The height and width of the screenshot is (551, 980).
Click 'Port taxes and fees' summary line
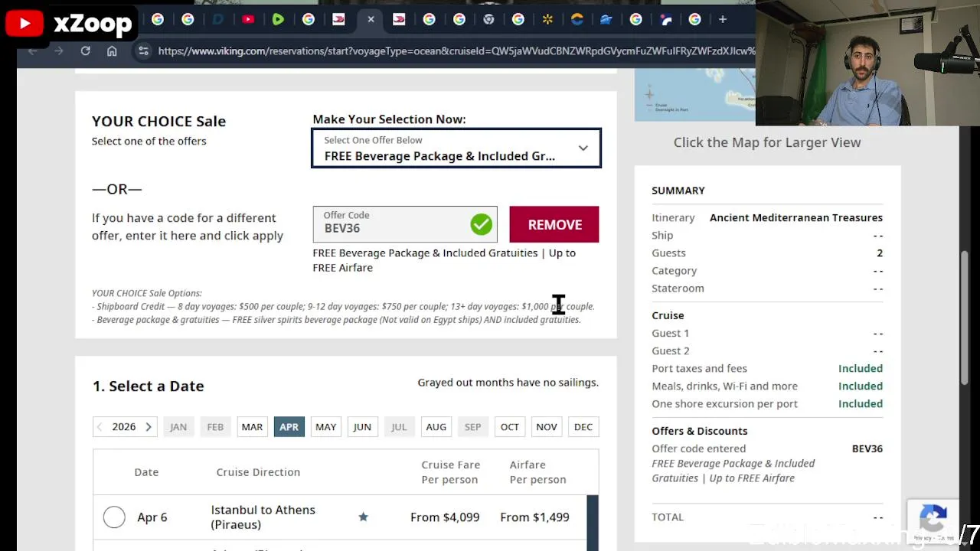point(699,368)
